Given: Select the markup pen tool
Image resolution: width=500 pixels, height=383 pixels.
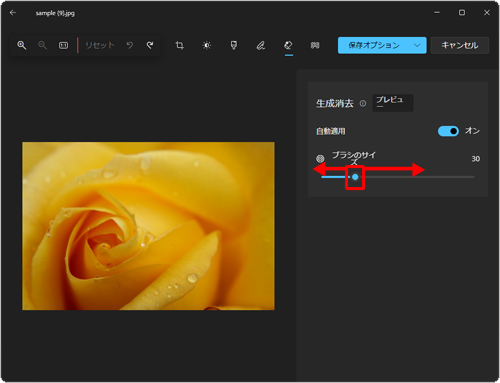Looking at the screenshot, I should (261, 45).
